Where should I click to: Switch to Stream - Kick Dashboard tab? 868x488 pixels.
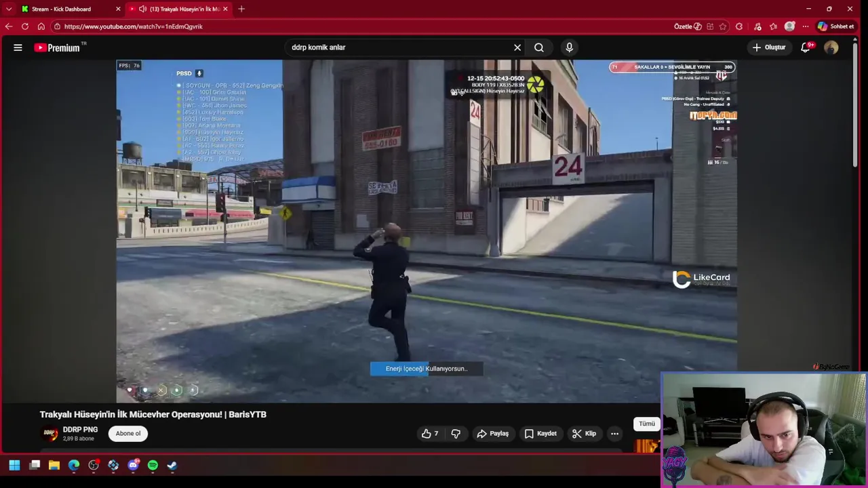61,9
